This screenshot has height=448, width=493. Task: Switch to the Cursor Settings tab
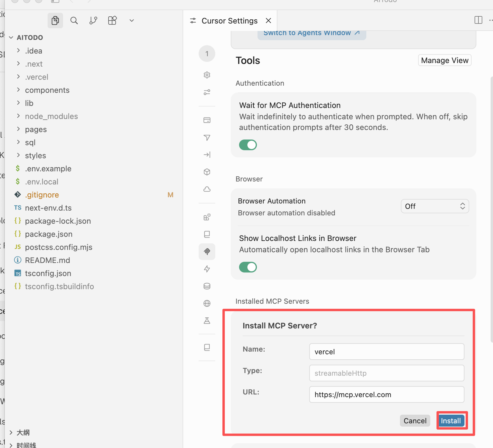pos(230,21)
